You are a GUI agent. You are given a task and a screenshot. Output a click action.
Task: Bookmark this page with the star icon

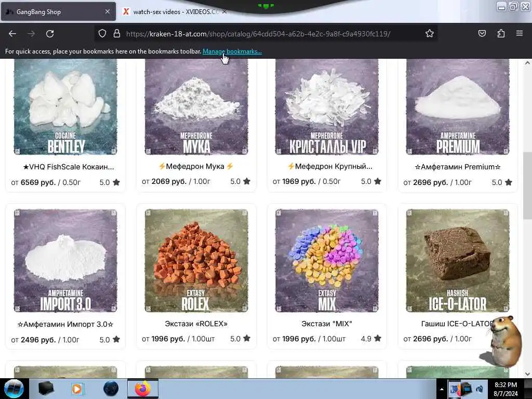(430, 33)
